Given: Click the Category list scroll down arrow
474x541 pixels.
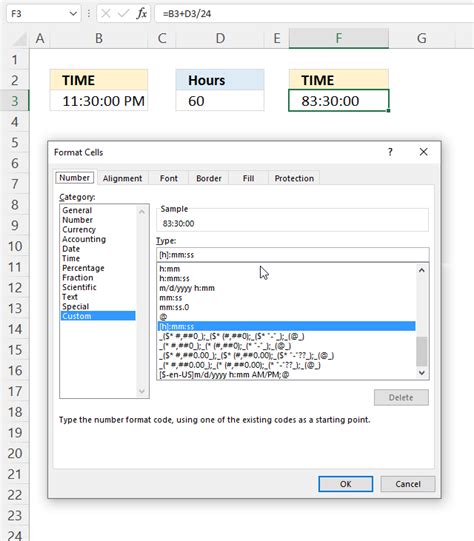Looking at the screenshot, I should click(142, 391).
